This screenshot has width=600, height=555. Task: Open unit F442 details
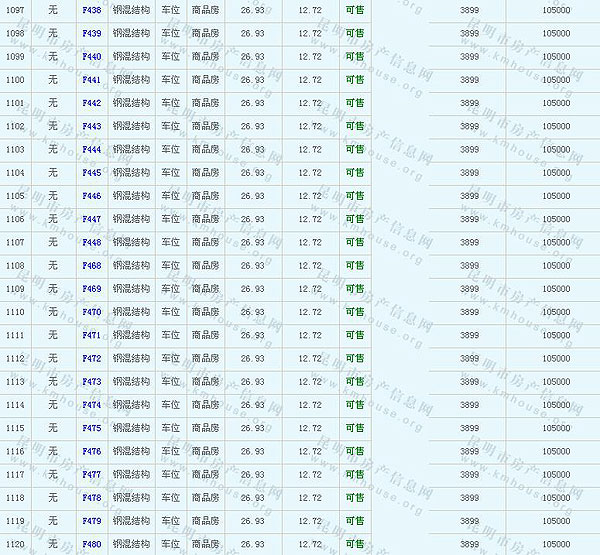tap(91, 103)
